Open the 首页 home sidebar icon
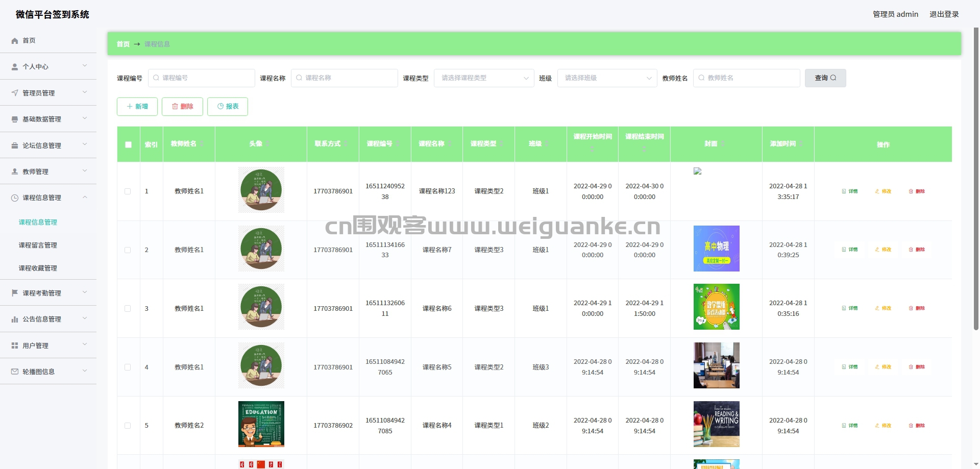 [x=15, y=41]
